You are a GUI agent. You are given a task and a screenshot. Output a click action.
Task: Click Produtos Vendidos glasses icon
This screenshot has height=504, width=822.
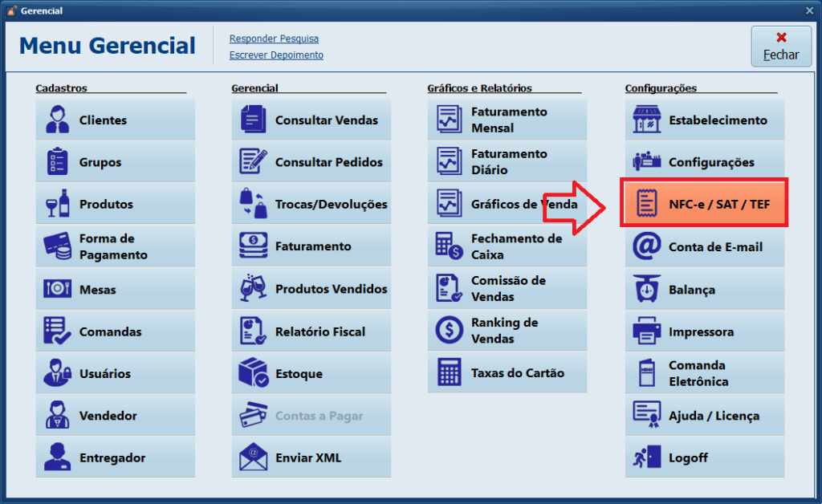coord(253,287)
